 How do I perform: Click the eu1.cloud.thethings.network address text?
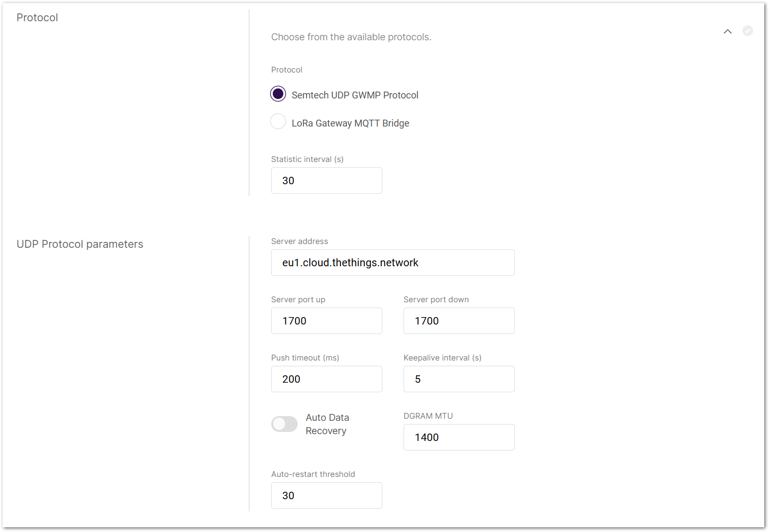pyautogui.click(x=350, y=263)
